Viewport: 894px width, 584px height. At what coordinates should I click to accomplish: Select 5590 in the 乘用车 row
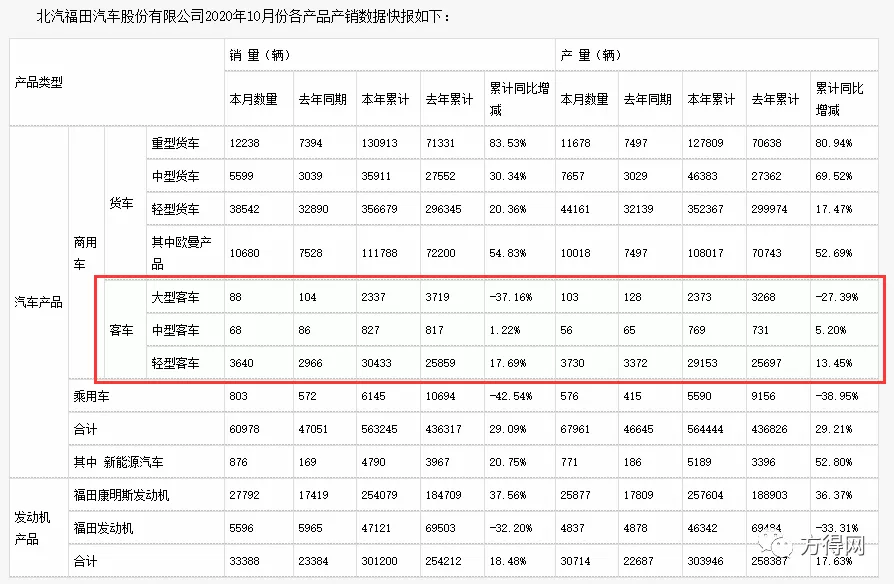click(x=700, y=396)
